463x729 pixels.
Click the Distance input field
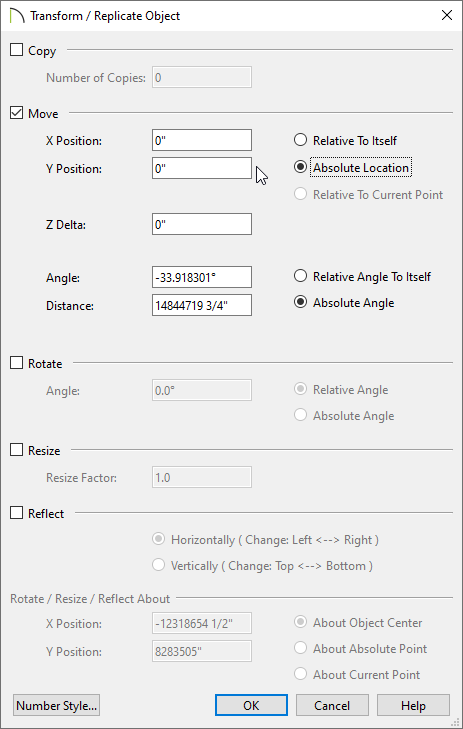(202, 305)
